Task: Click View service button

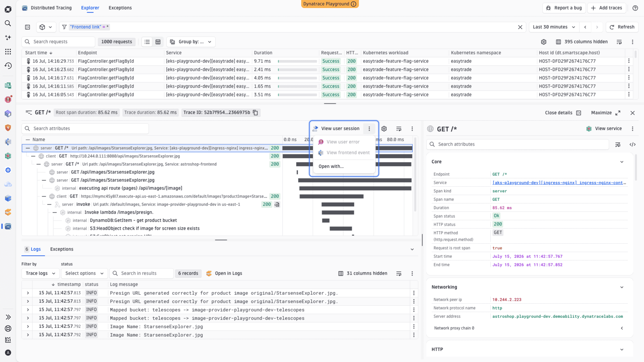Action: tap(604, 129)
